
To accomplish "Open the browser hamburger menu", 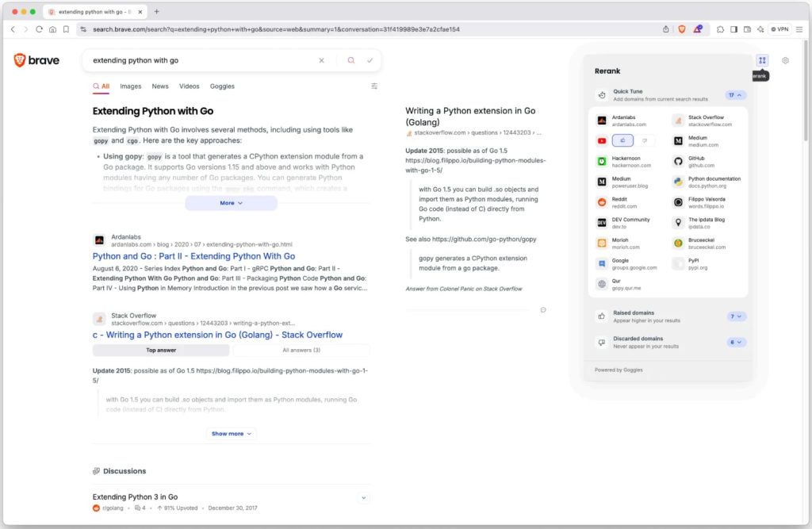I will [x=799, y=29].
